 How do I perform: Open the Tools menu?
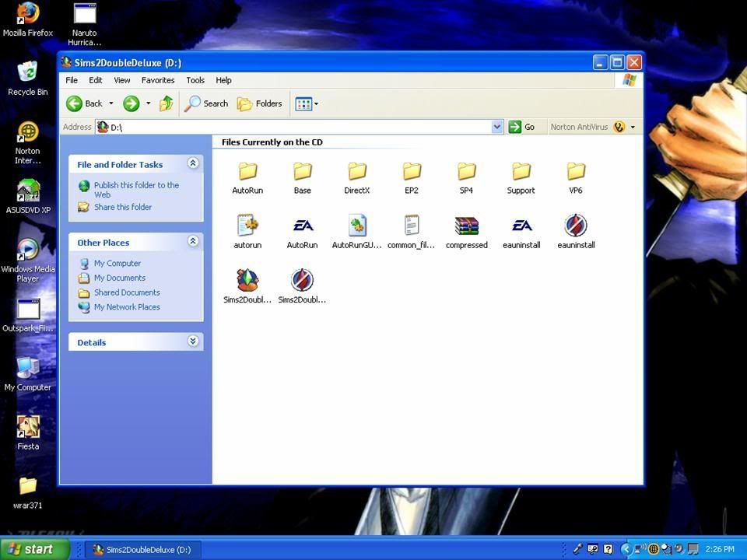click(x=195, y=80)
